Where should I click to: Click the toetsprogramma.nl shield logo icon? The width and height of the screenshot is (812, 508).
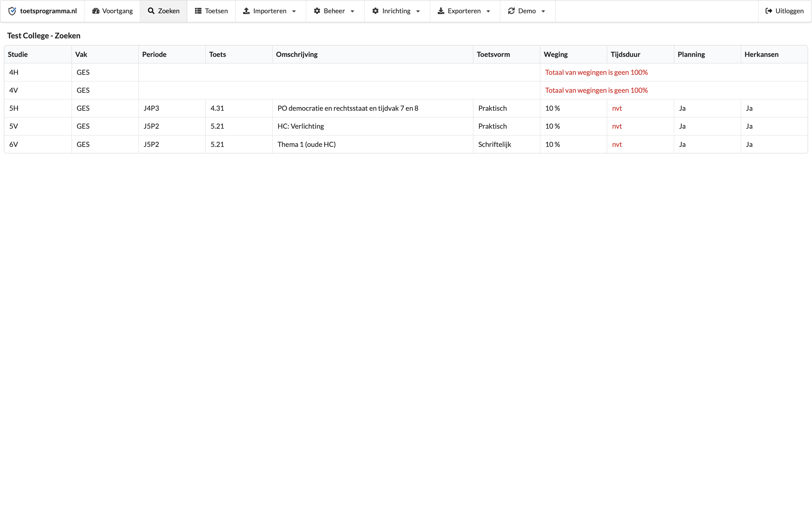[x=12, y=11]
